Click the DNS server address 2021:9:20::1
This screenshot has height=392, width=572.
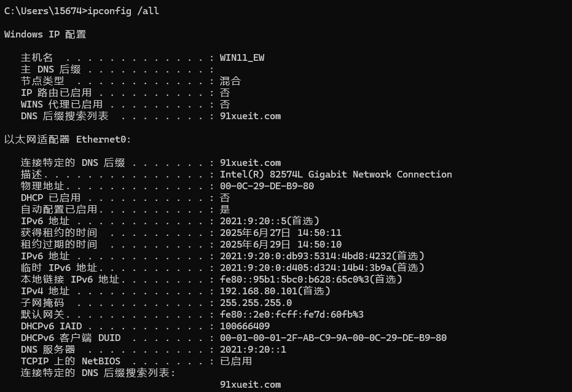point(253,350)
